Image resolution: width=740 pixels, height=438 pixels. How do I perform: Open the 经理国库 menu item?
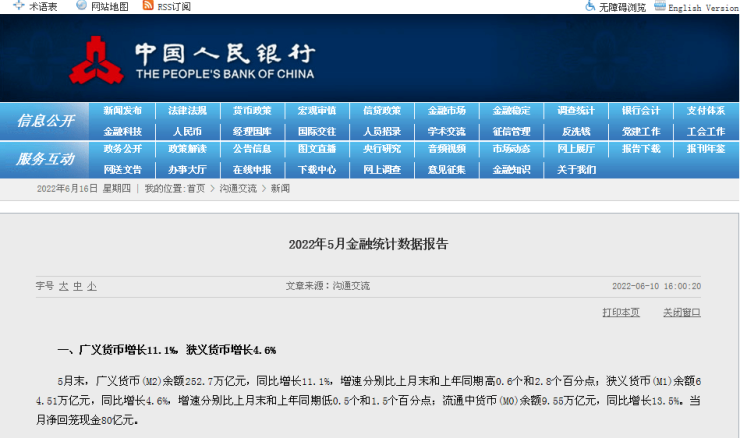252,131
